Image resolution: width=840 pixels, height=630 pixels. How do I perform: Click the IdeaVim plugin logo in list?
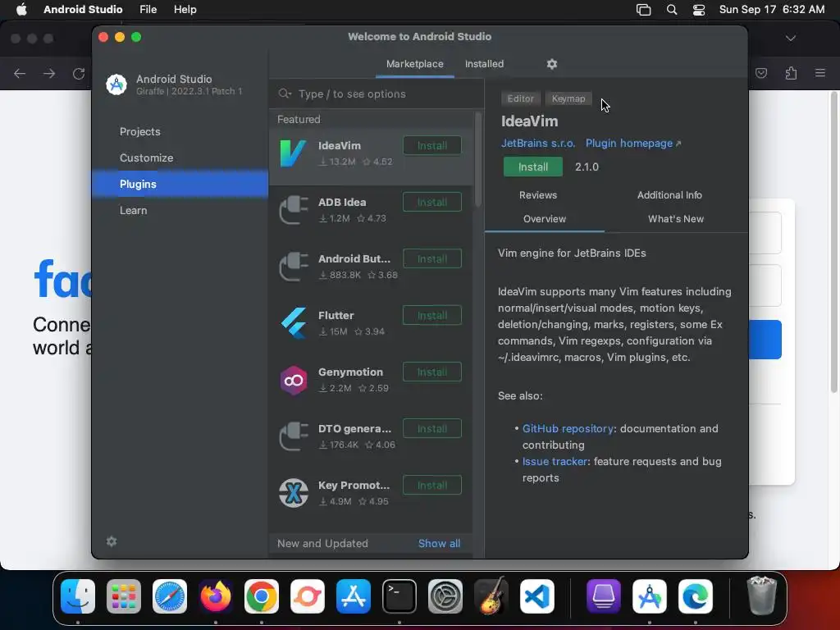293,153
